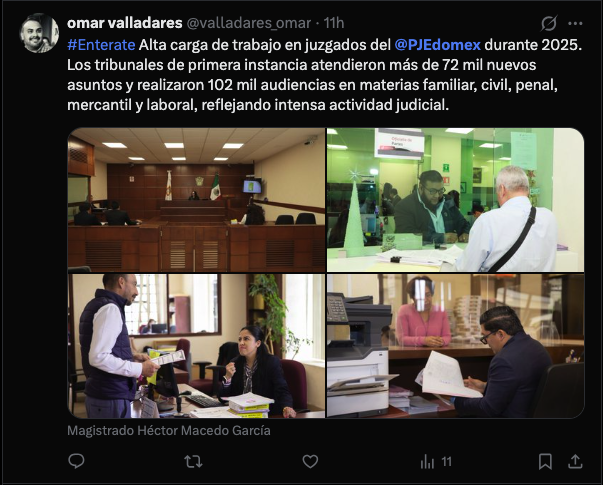This screenshot has height=485, width=603.
Task: Repost this tweet using retweet icon
Action: click(x=193, y=461)
